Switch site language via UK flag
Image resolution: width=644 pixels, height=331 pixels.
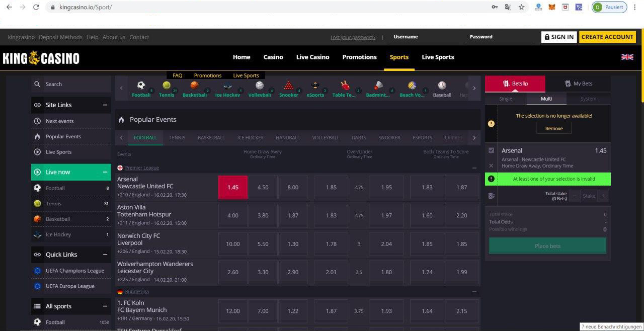click(627, 57)
